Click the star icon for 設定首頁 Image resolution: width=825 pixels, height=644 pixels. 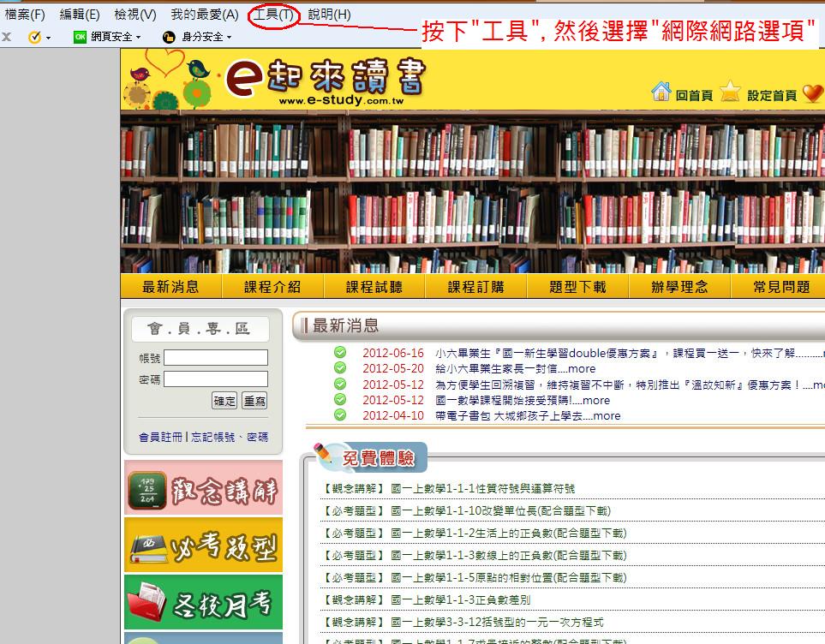pos(730,91)
